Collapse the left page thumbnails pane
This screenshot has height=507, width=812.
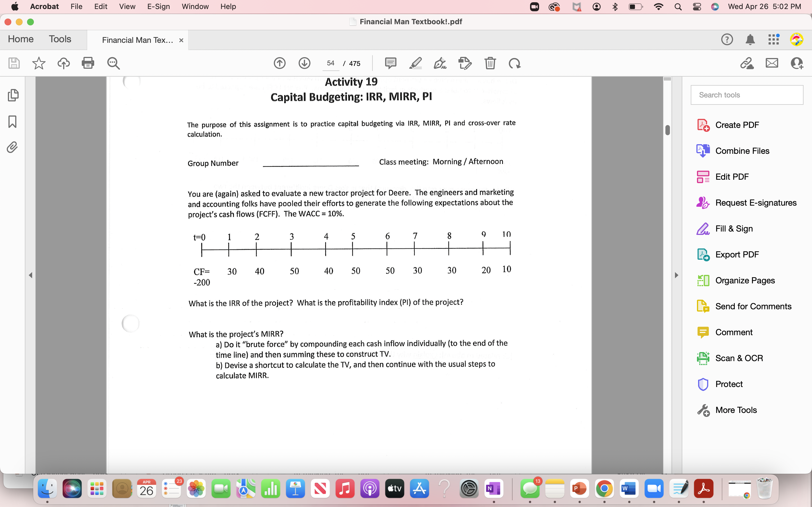30,275
